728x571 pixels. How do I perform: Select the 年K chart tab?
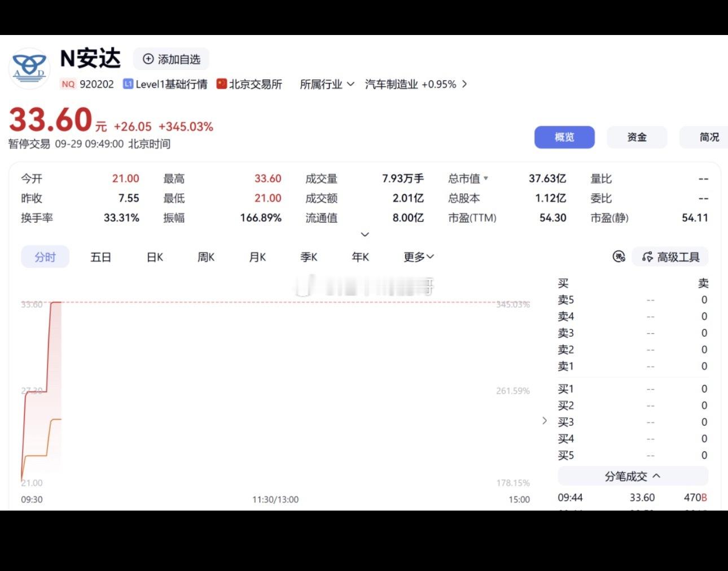[360, 257]
